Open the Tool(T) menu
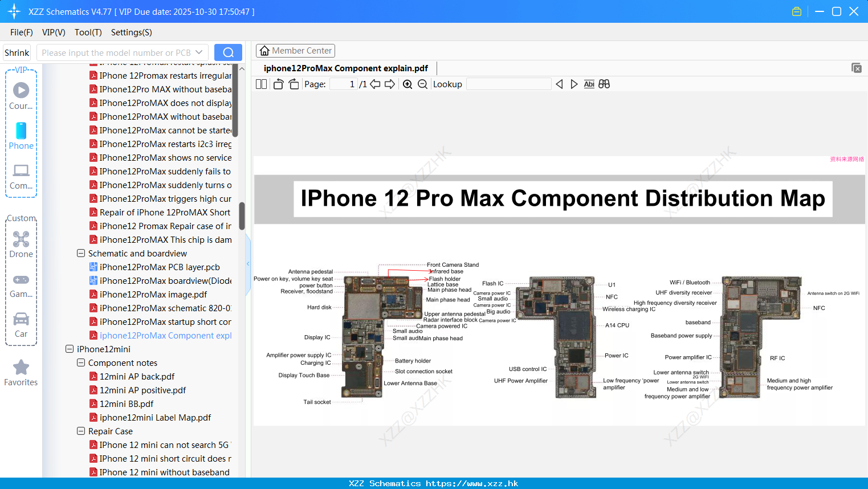This screenshot has height=489, width=868. [x=88, y=32]
